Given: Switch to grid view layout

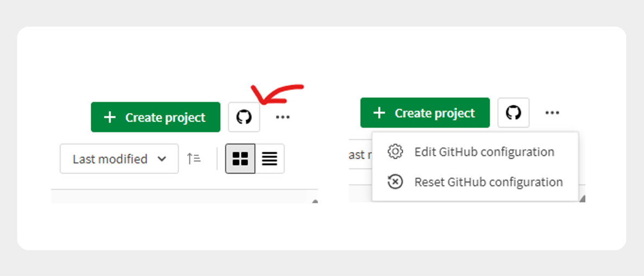Looking at the screenshot, I should pyautogui.click(x=240, y=159).
